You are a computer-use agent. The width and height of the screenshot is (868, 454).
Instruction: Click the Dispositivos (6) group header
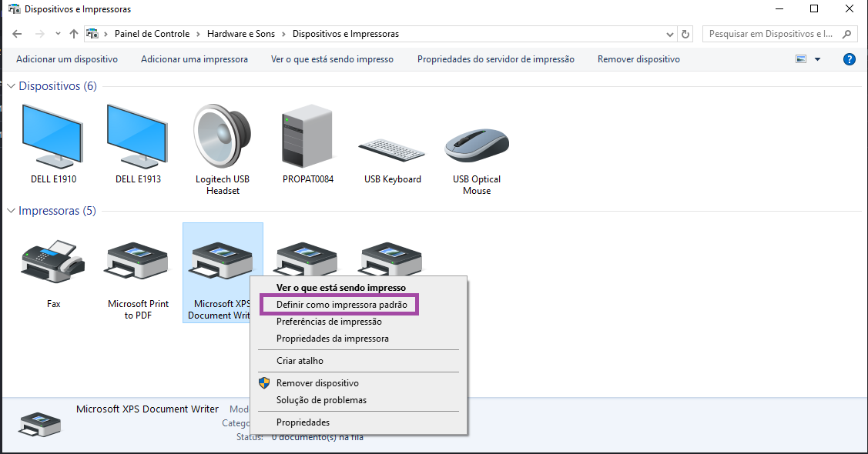(x=58, y=85)
